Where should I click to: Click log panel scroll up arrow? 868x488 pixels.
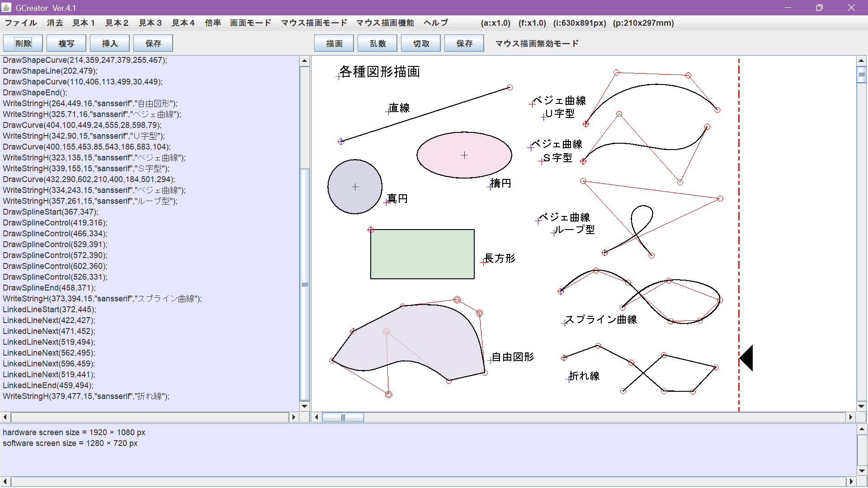pos(862,429)
